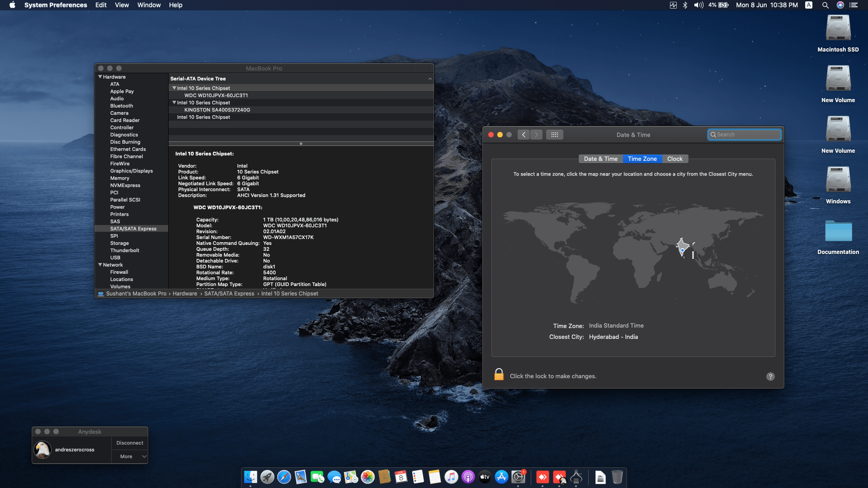The width and height of the screenshot is (868, 488).
Task: Select NVMExpress in the sidebar
Action: [125, 185]
